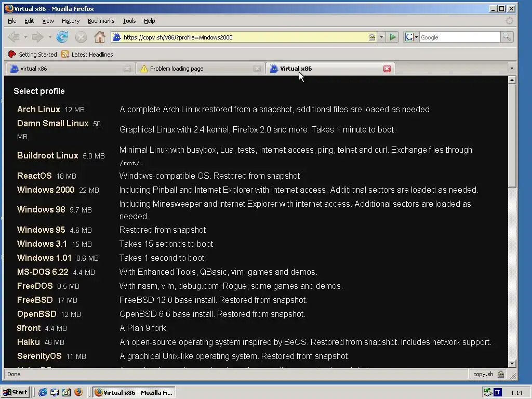Reload the current page
532x399 pixels.
pos(62,37)
